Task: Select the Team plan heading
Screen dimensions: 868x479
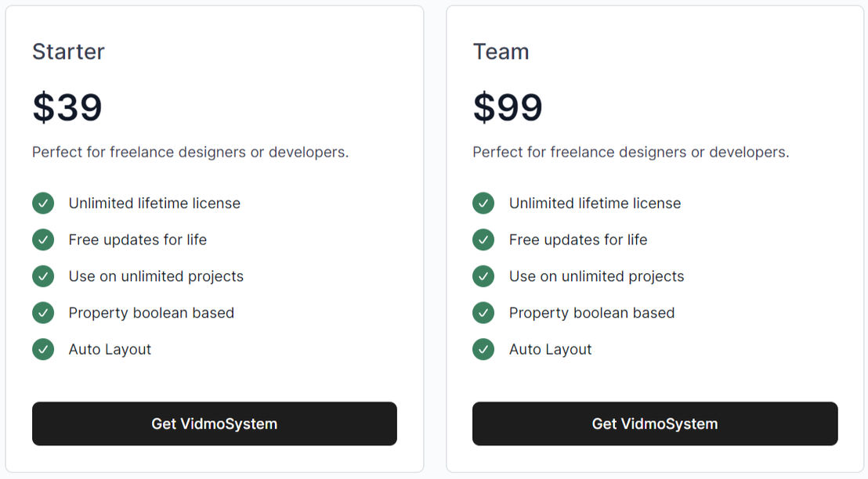Action: (501, 52)
